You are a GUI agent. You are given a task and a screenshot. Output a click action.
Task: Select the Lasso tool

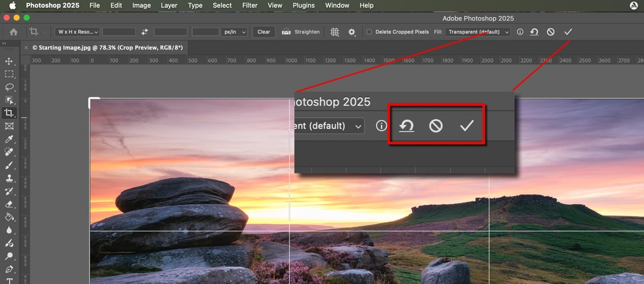(x=9, y=87)
